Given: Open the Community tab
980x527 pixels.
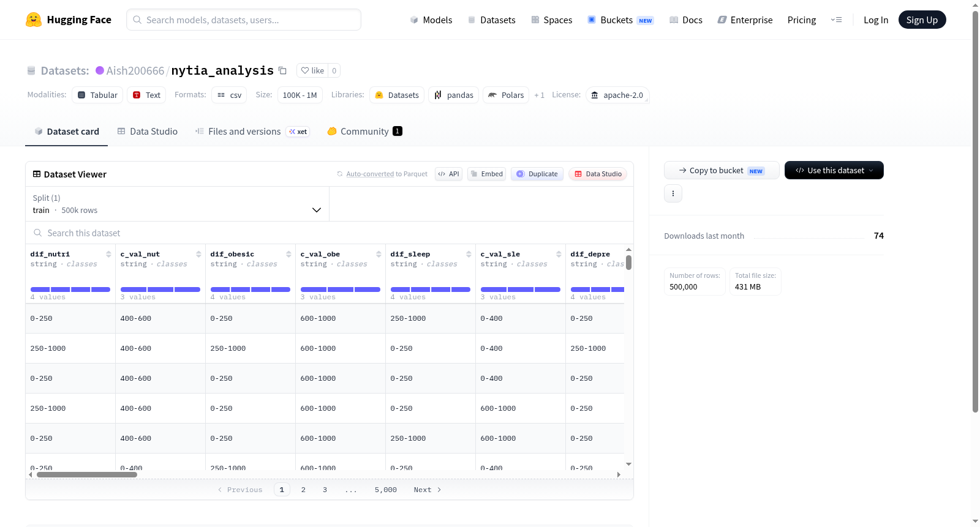Looking at the screenshot, I should tap(365, 132).
